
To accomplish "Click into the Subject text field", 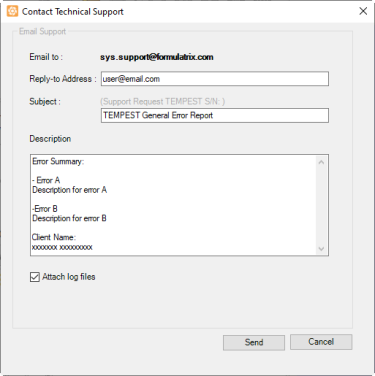I will (x=215, y=115).
